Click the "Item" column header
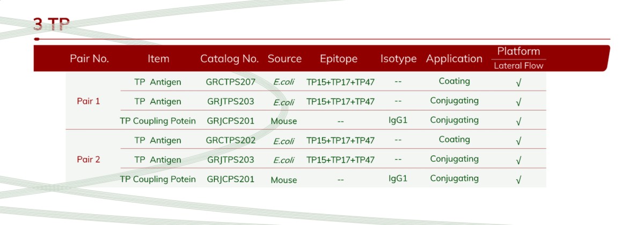The image size is (644, 225). 158,59
